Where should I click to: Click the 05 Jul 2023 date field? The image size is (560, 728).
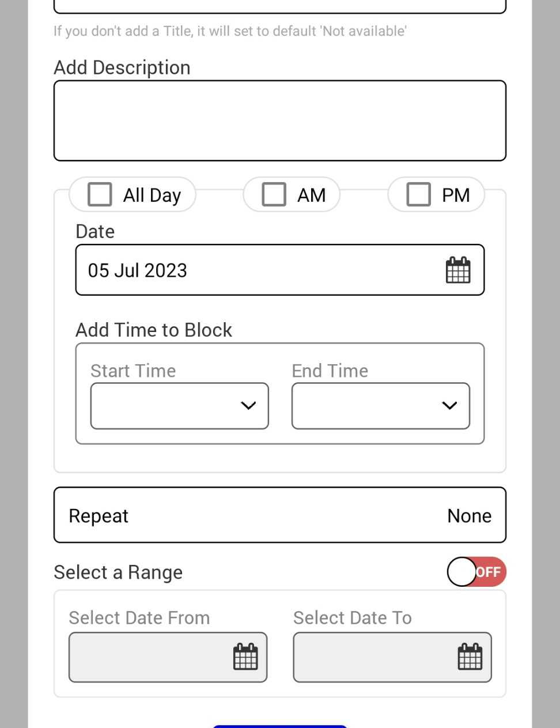pyautogui.click(x=259, y=270)
